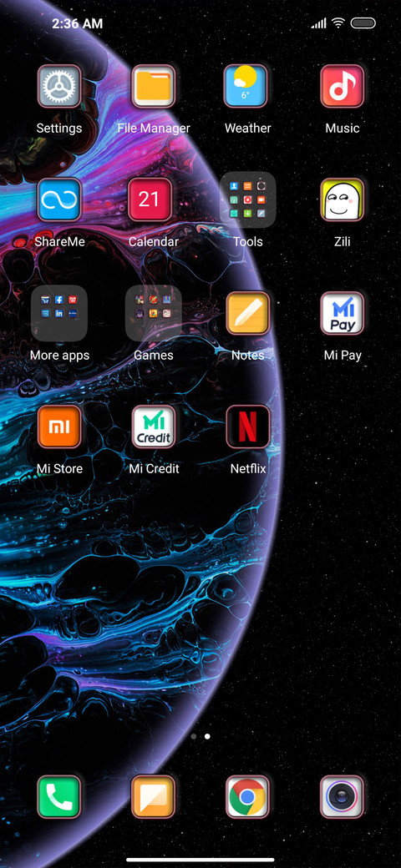
Task: Open Netflix
Action: tap(247, 426)
